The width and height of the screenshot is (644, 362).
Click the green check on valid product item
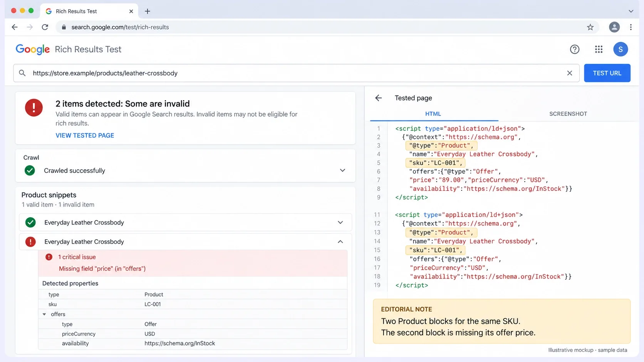coord(30,222)
